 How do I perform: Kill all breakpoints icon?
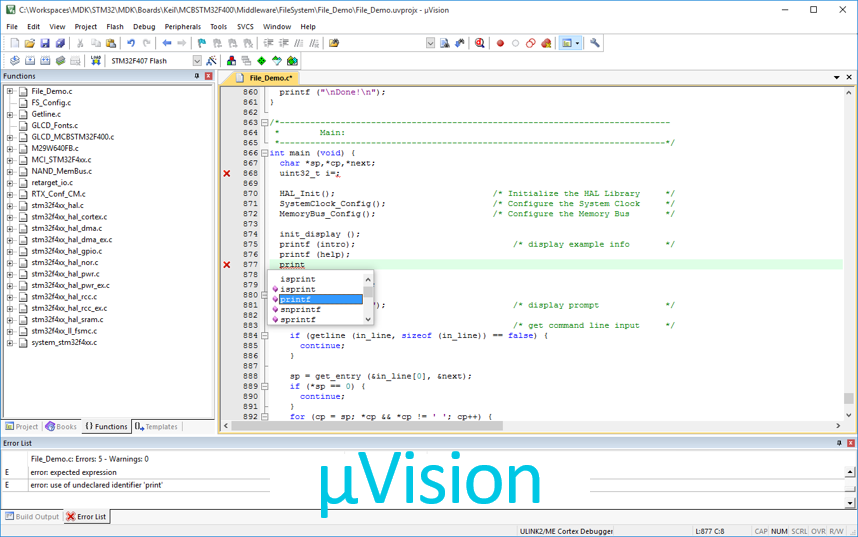546,43
